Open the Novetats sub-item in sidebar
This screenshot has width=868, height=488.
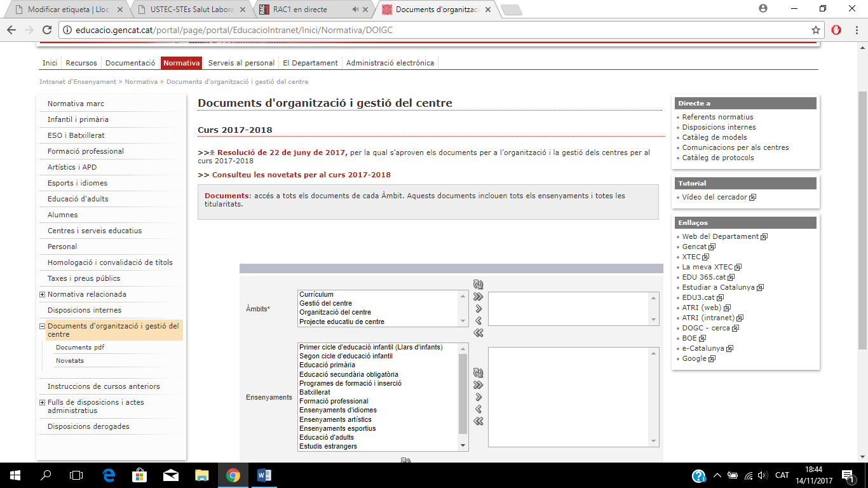pyautogui.click(x=70, y=361)
